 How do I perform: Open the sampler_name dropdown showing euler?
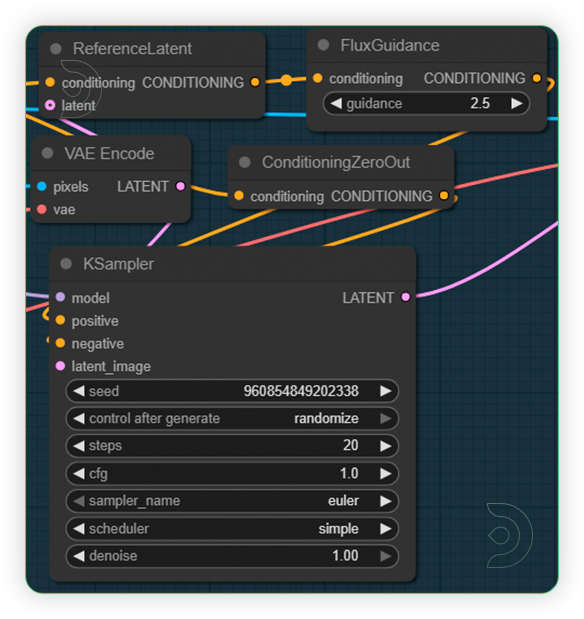(232, 501)
